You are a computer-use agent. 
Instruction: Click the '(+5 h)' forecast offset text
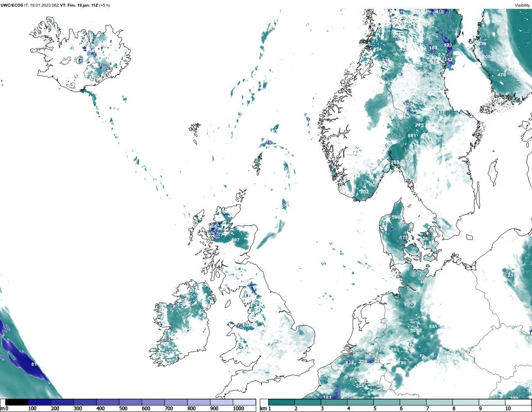point(105,5)
